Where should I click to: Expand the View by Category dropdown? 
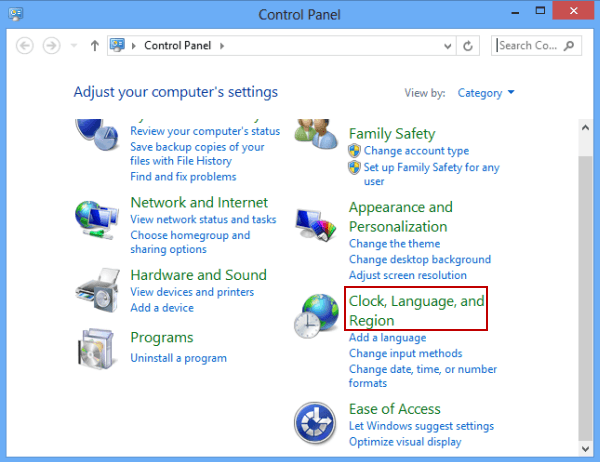pos(486,93)
